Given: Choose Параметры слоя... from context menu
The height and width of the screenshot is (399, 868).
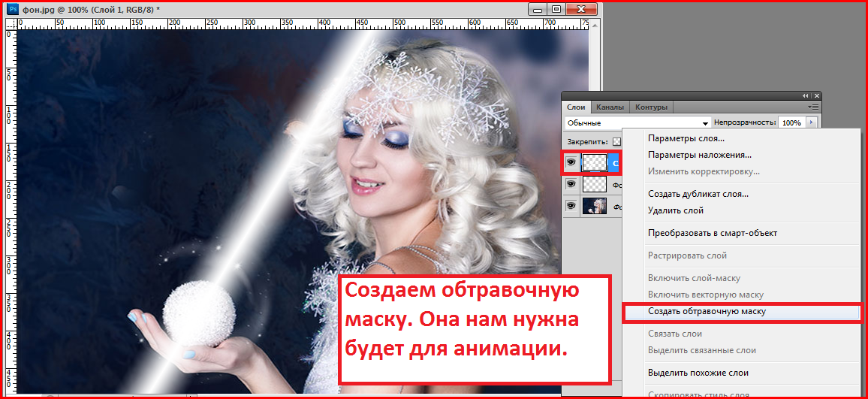Looking at the screenshot, I should coord(686,138).
